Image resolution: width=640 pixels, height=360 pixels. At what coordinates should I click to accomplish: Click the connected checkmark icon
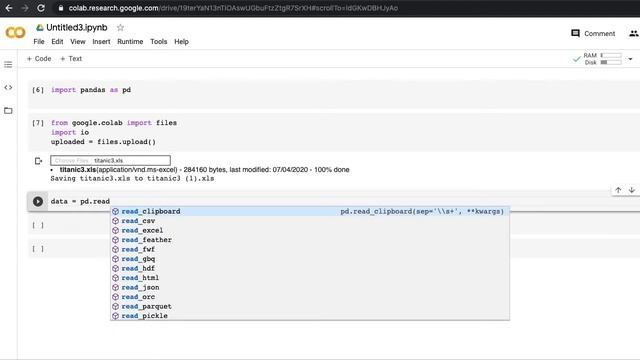coord(576,59)
